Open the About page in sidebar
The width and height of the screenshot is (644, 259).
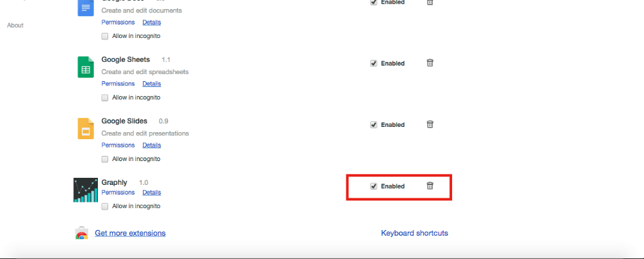tap(15, 26)
